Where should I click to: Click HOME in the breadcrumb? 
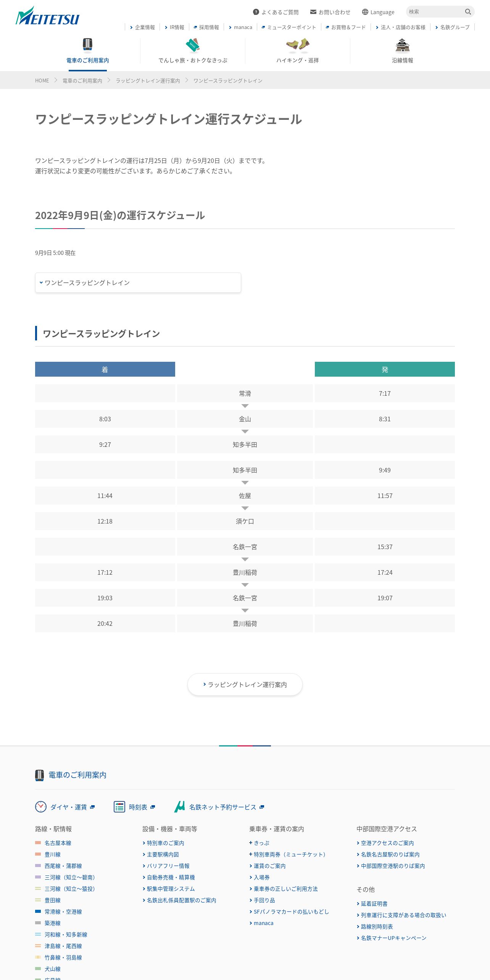[42, 81]
